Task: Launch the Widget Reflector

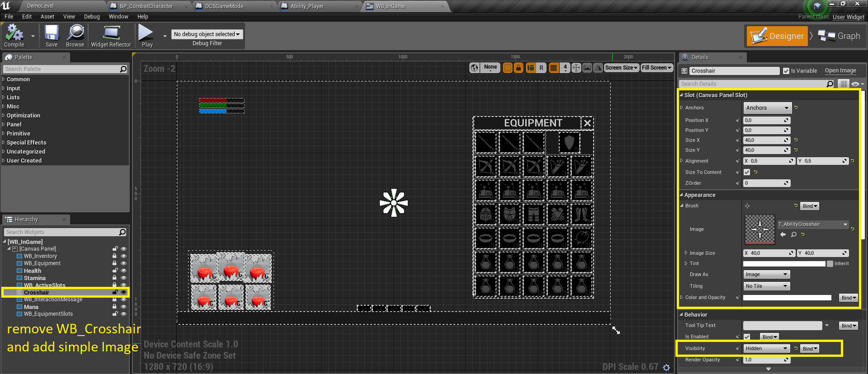Action: [111, 35]
